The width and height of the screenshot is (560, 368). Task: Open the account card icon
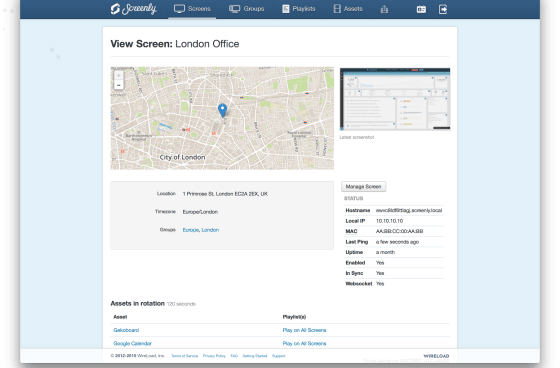pyautogui.click(x=421, y=9)
